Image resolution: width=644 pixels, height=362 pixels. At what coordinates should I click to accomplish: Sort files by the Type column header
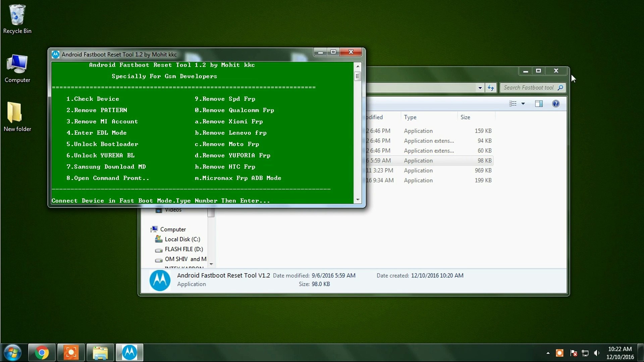click(410, 117)
